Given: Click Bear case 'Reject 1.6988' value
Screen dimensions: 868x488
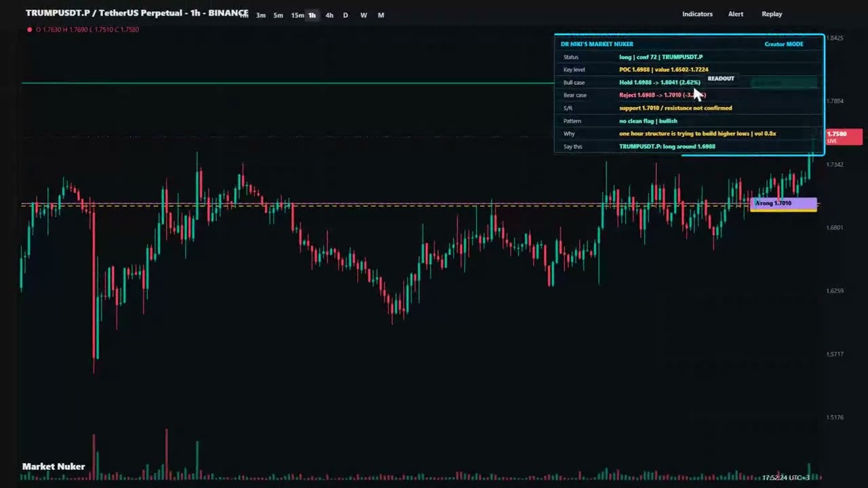Looking at the screenshot, I should tap(662, 95).
